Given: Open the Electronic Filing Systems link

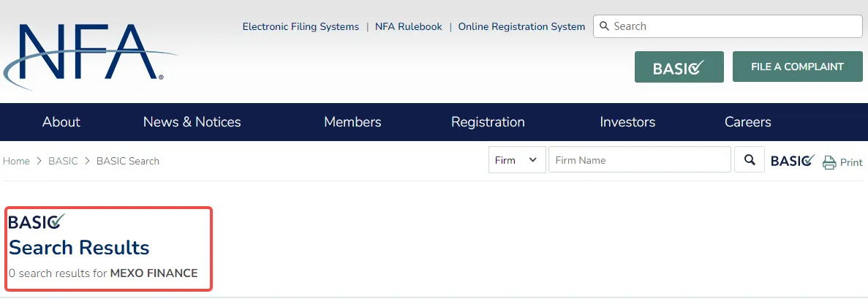Looking at the screenshot, I should [x=301, y=26].
